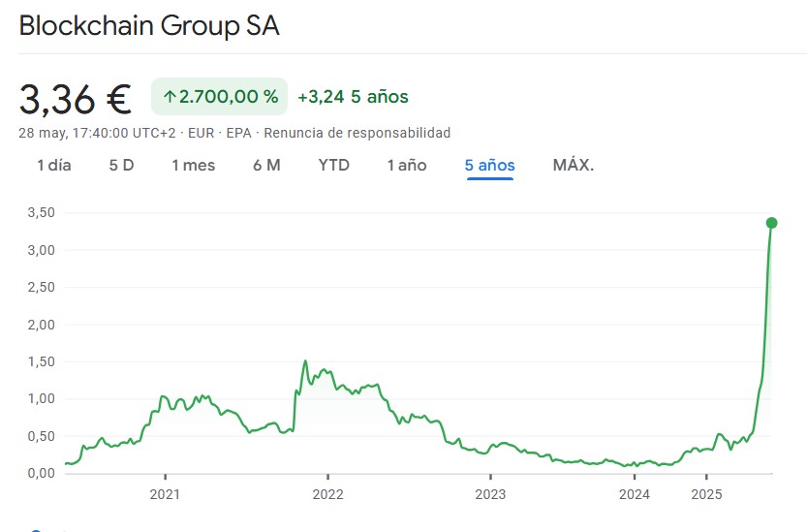Screen dimensions: 807x532
Task: Open the Renuncia de responsabilidad link
Action: (x=357, y=133)
